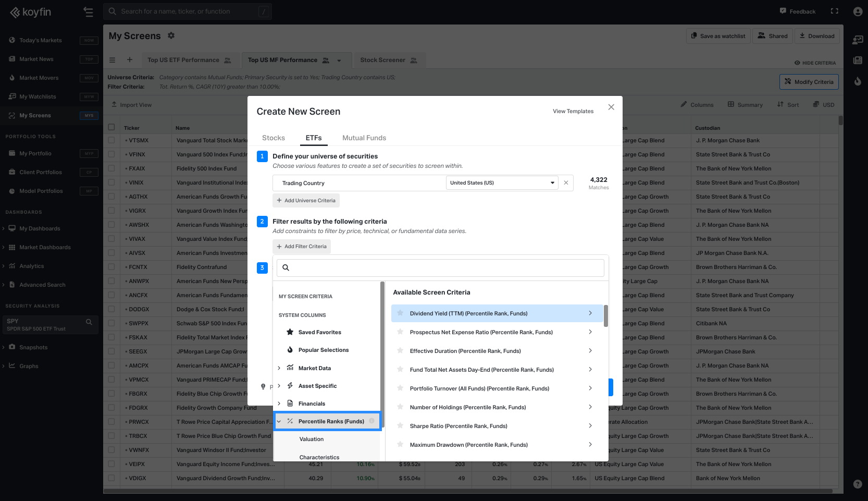Open the chat panel icon on right rail

click(x=858, y=40)
